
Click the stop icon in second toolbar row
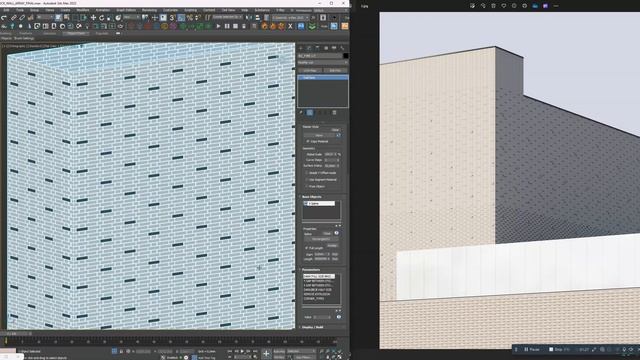236,26
